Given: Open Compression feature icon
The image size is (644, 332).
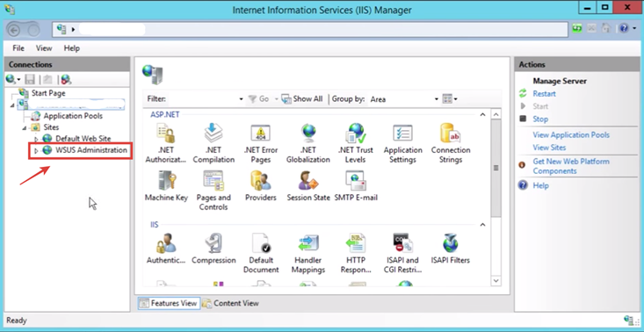Looking at the screenshot, I should click(213, 249).
